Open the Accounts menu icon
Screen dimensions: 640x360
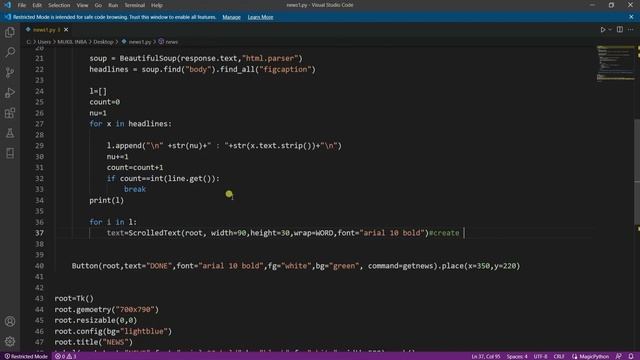tap(10, 321)
